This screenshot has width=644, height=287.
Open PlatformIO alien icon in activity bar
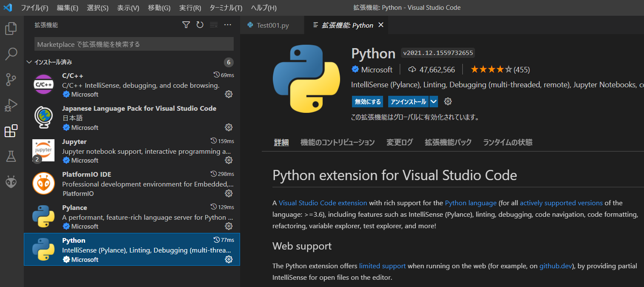[11, 182]
